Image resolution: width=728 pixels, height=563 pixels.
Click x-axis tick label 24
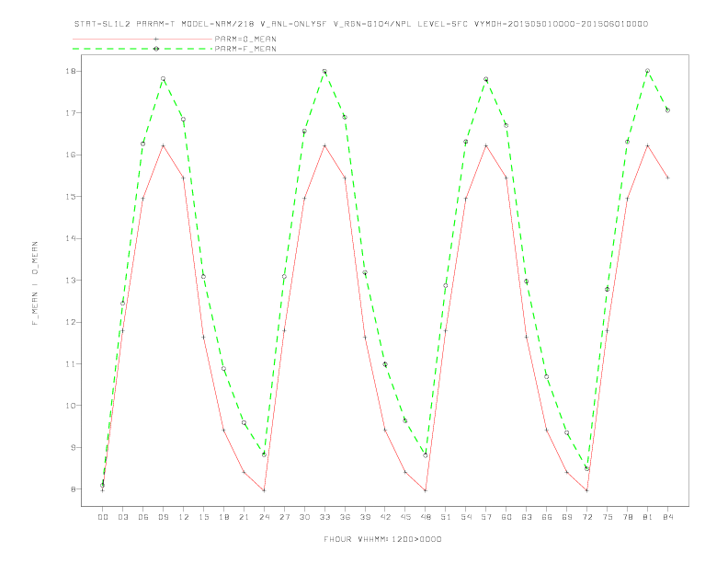[264, 517]
